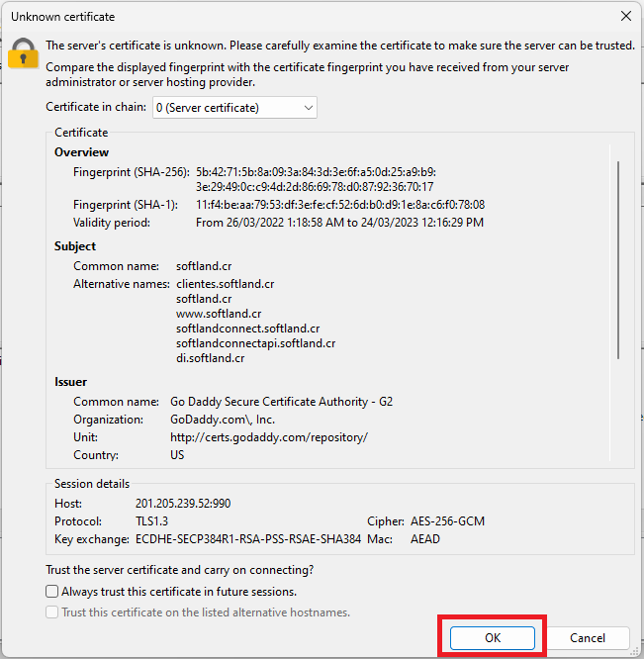Close the Unknown certificate dialog
The image size is (644, 659).
(x=626, y=16)
